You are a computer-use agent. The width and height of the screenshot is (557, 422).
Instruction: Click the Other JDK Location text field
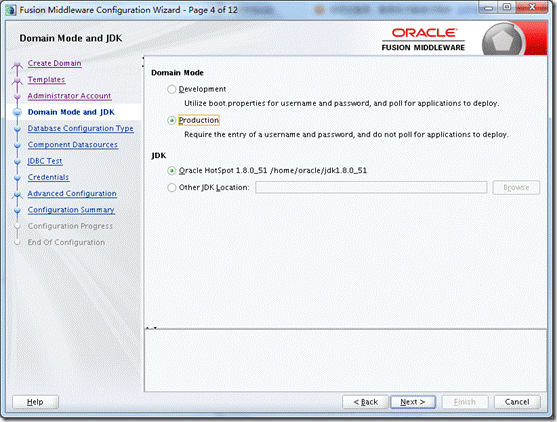pyautogui.click(x=371, y=187)
